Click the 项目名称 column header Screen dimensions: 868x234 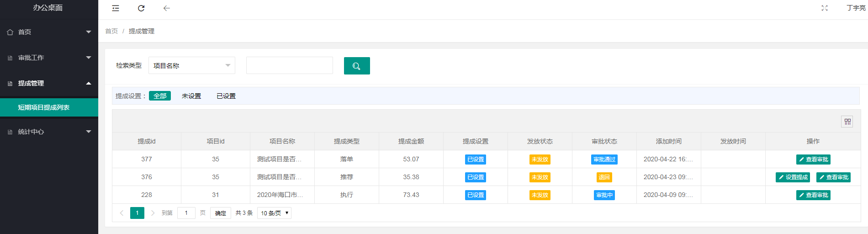282,141
